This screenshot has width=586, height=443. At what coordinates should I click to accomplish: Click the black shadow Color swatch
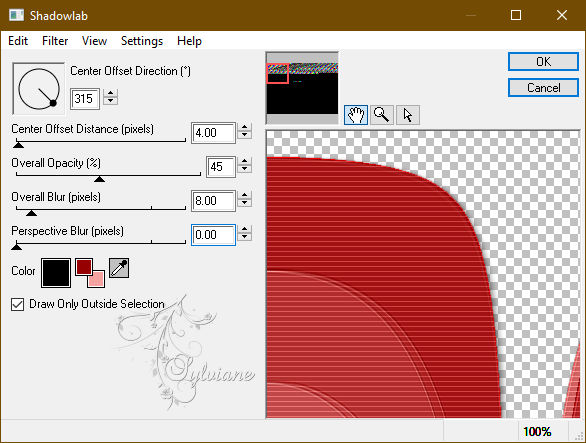56,273
